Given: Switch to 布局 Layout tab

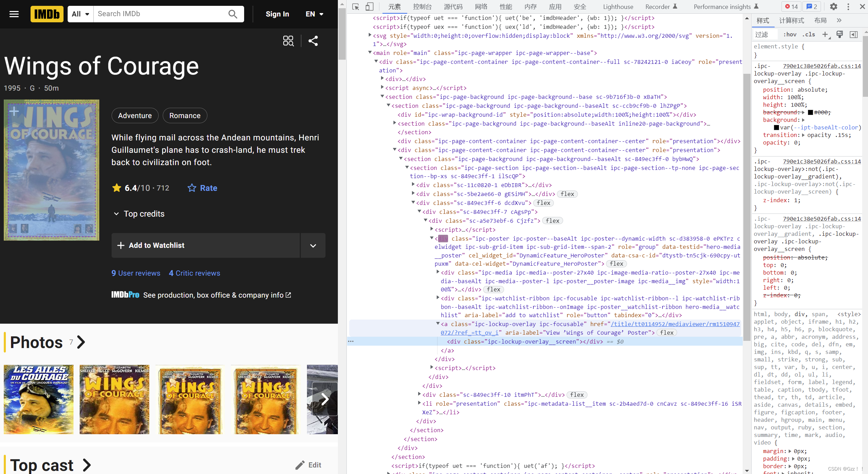Looking at the screenshot, I should 820,21.
